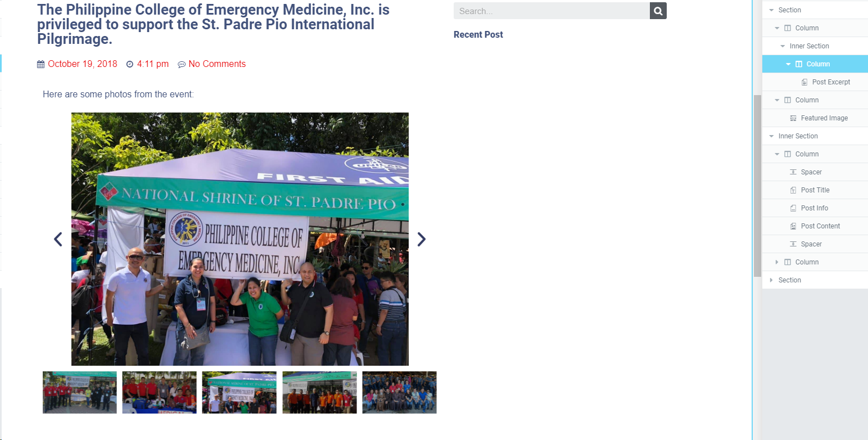Click the icon of the Spacer above Post Title
This screenshot has width=868, height=440.
pos(793,172)
